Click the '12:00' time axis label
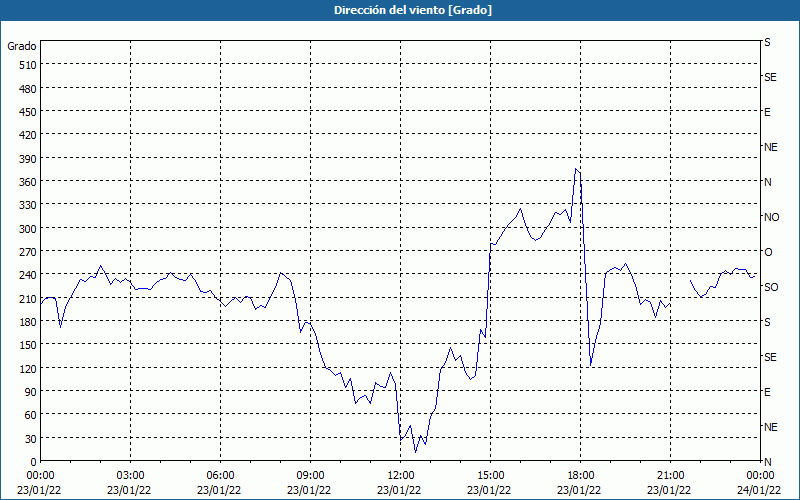The height and width of the screenshot is (500, 800). [401, 476]
